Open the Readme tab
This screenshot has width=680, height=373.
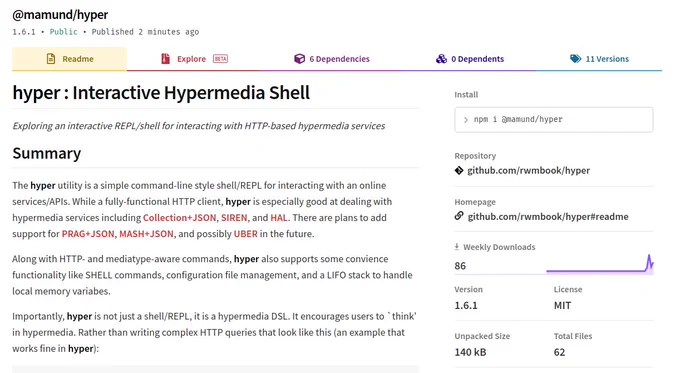[x=69, y=59]
